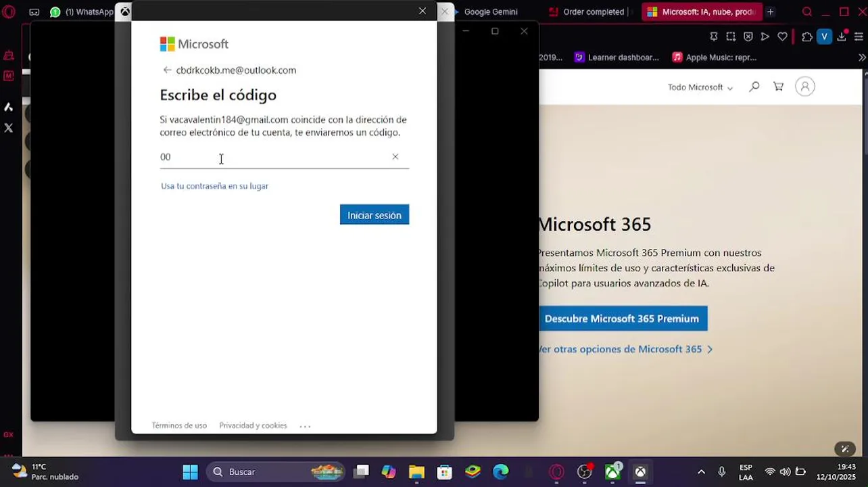Screen dimensions: 868x487
Task: Select the 'Microsoft: IA, nube' tab
Action: tap(702, 11)
